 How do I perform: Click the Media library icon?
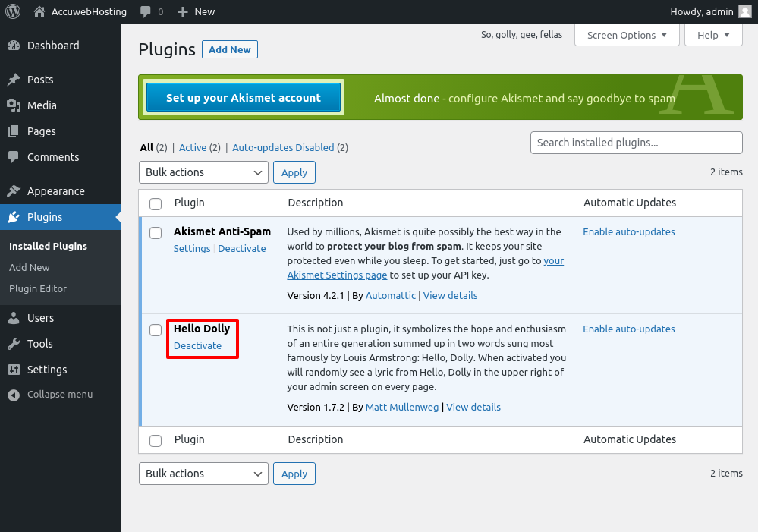[14, 105]
